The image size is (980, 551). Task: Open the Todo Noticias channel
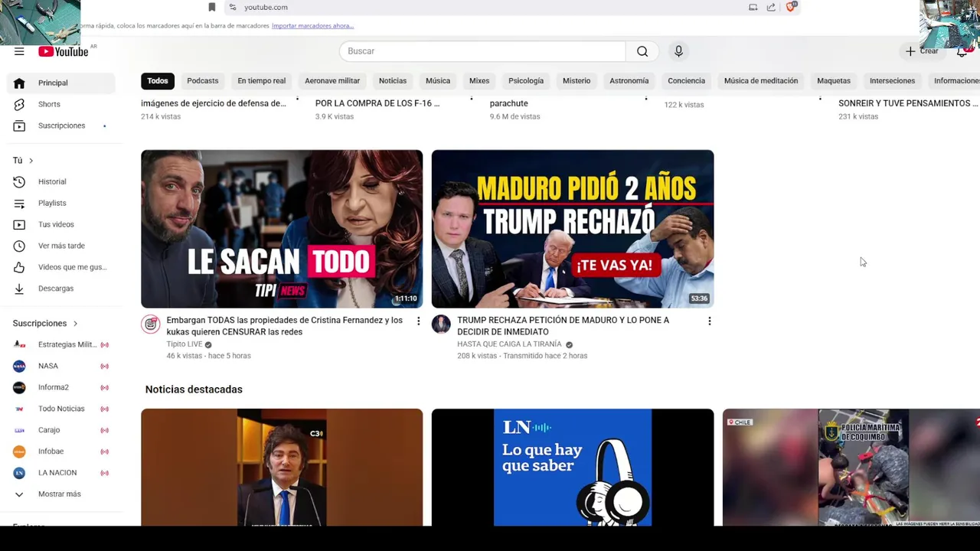coord(61,409)
